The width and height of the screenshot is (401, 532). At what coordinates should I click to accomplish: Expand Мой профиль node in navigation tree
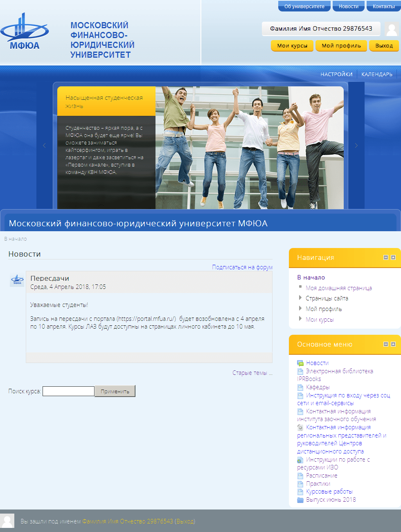coord(300,309)
